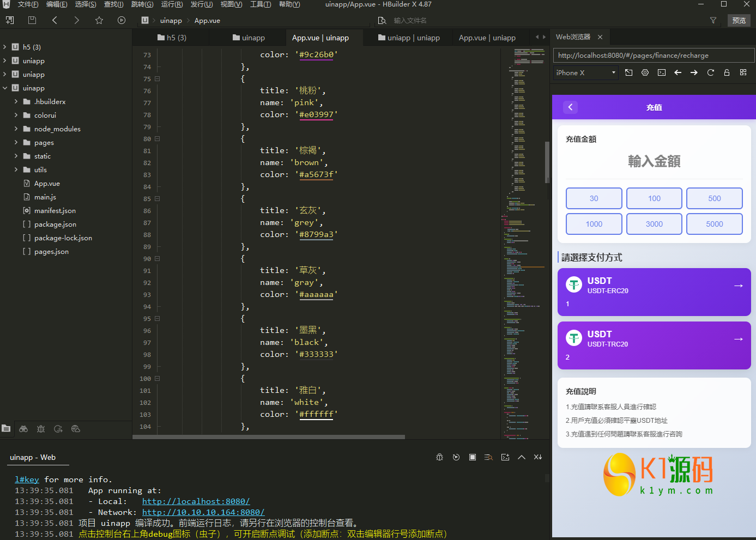Toggle the lock icon in browser toolbar

pos(727,72)
